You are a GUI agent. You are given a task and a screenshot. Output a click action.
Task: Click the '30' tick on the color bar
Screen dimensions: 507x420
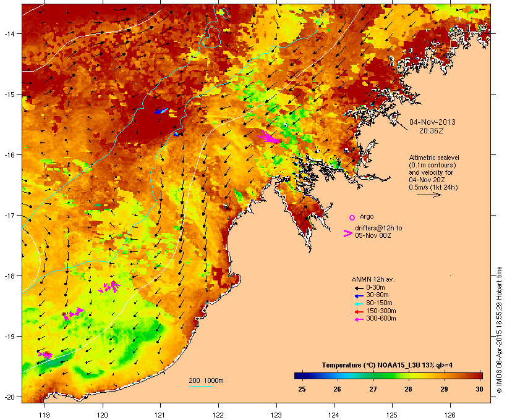click(x=480, y=389)
